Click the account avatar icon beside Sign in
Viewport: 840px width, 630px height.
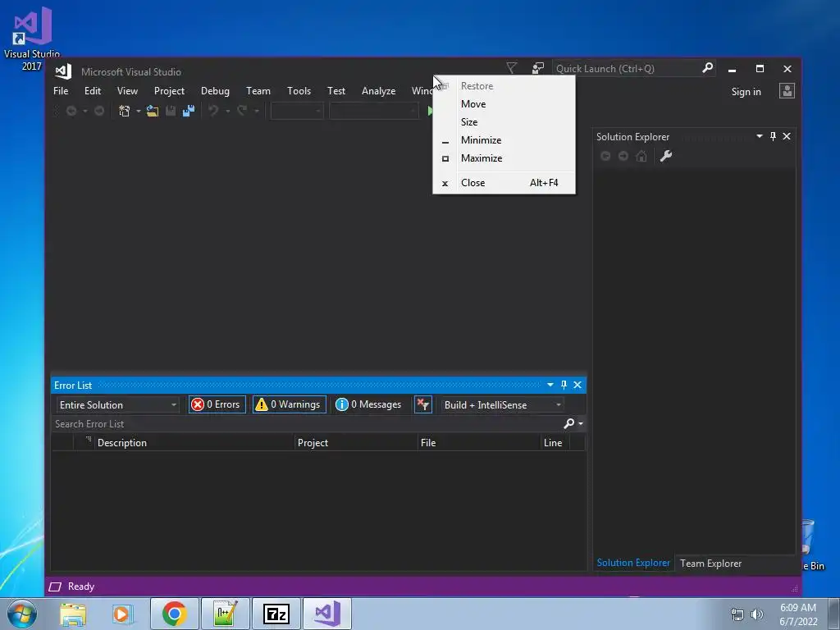(x=787, y=91)
